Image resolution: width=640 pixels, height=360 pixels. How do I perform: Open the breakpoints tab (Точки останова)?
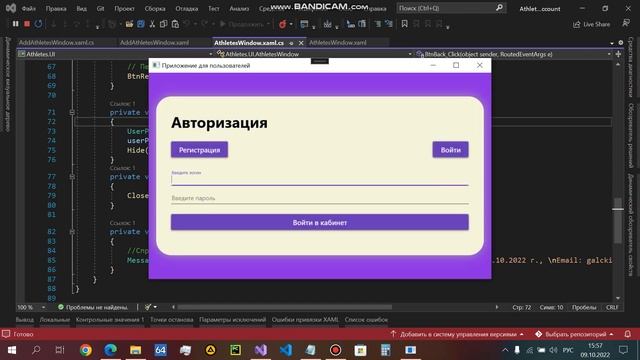[171, 320]
